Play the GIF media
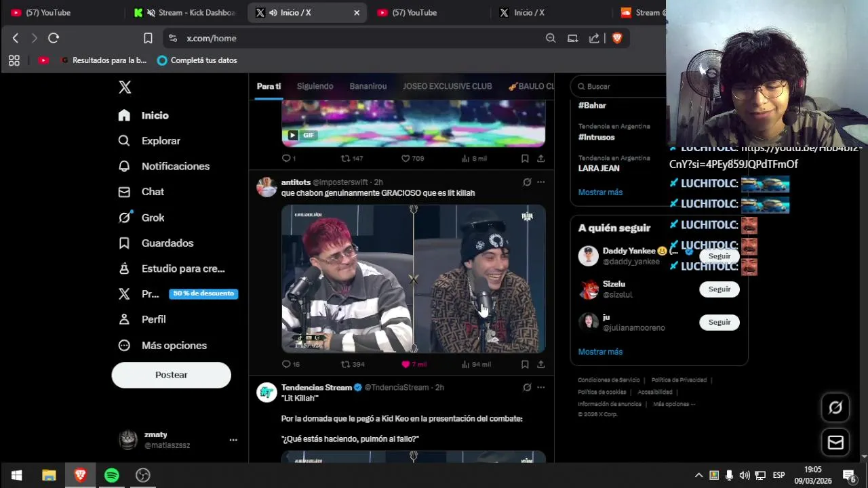This screenshot has height=488, width=868. [292, 135]
